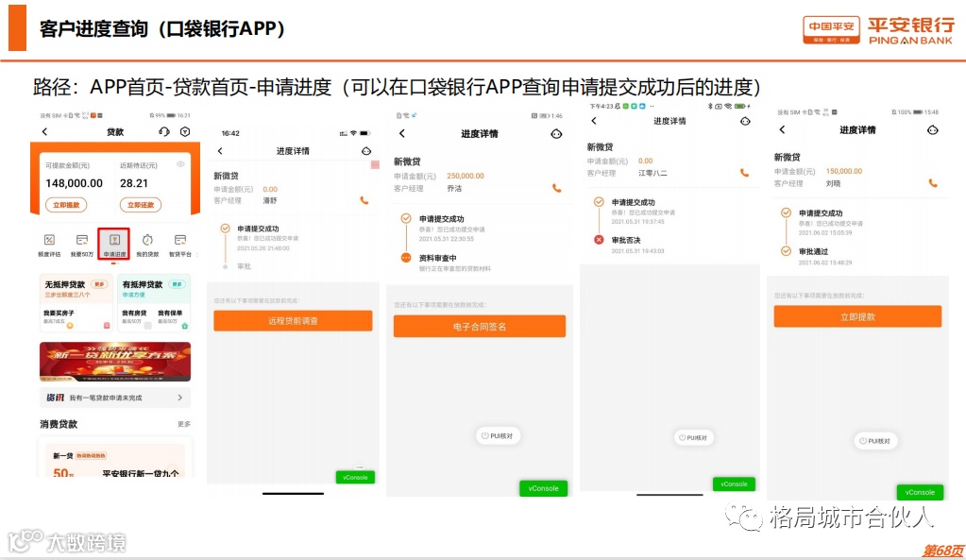Tap the 审批通过 approved check icon

pyautogui.click(x=786, y=251)
